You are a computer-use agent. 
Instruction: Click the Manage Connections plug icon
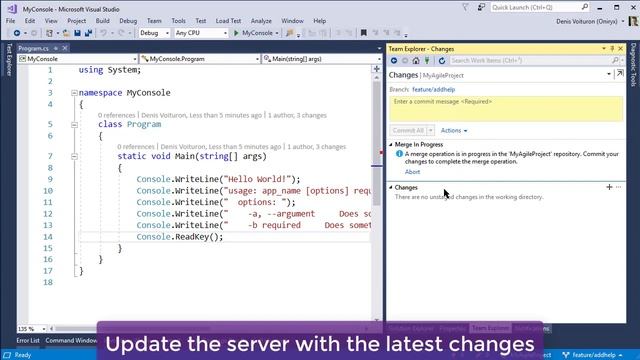point(427,60)
